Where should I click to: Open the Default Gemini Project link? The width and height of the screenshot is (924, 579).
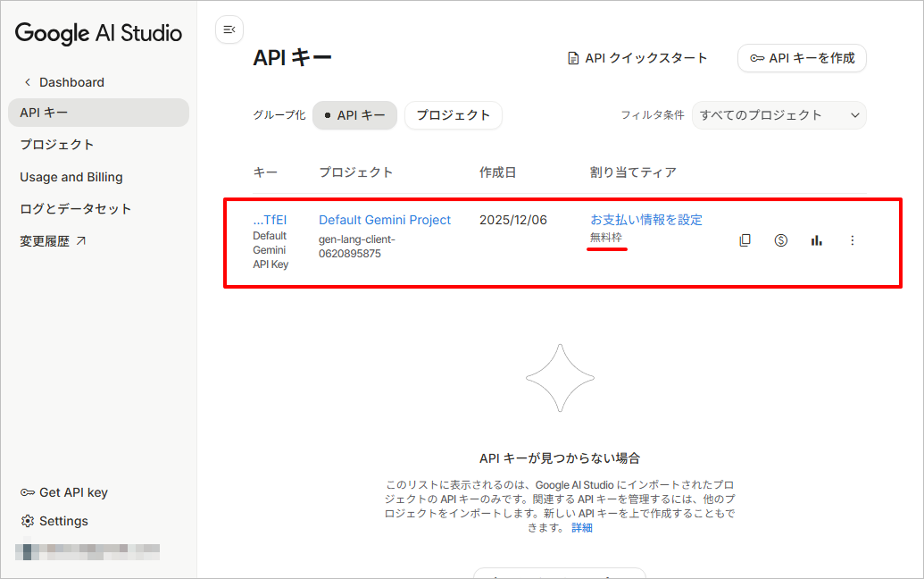coord(385,220)
